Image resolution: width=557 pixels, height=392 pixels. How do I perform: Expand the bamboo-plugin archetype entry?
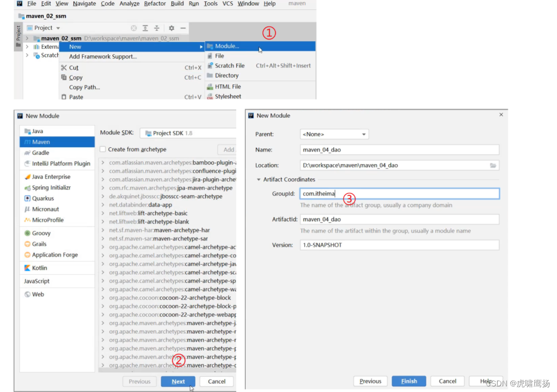coord(103,162)
